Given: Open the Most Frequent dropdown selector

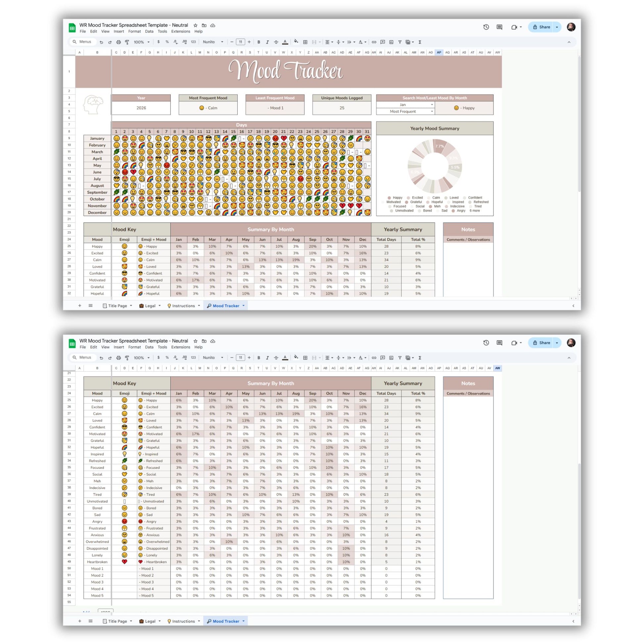Looking at the screenshot, I should click(x=432, y=111).
